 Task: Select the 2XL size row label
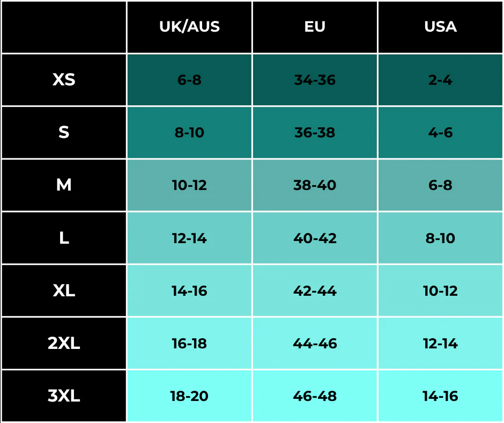[x=64, y=343]
